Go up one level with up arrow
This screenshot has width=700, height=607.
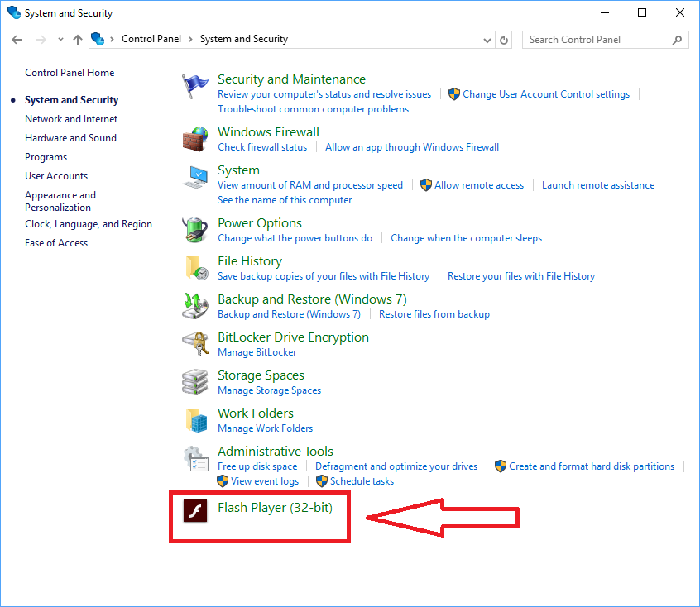(78, 40)
